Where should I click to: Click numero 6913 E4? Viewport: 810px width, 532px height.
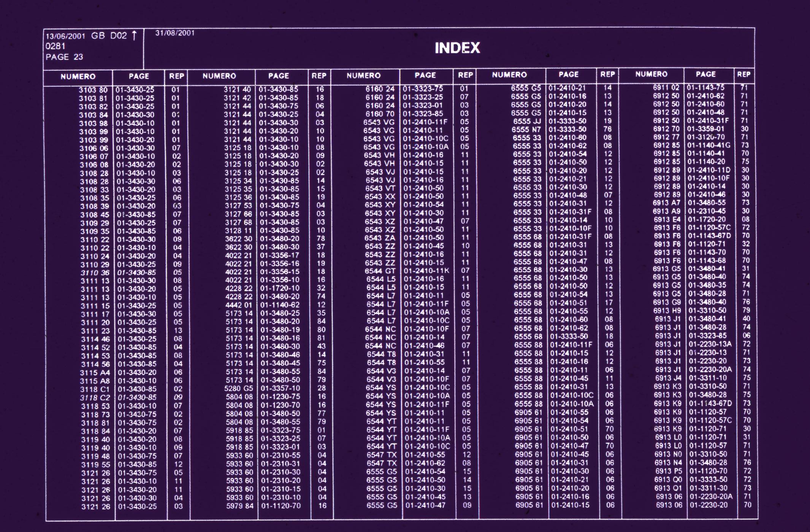(x=667, y=220)
